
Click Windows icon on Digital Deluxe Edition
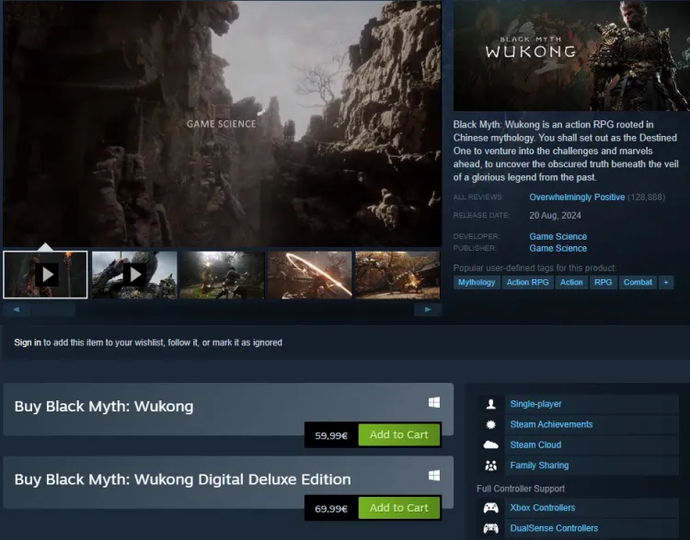[434, 475]
